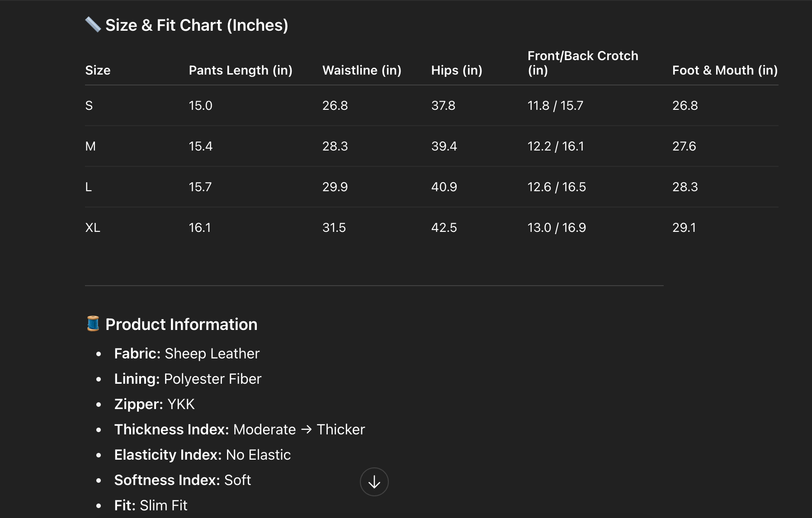Click the Front/Back Crotch column header

tap(583, 63)
